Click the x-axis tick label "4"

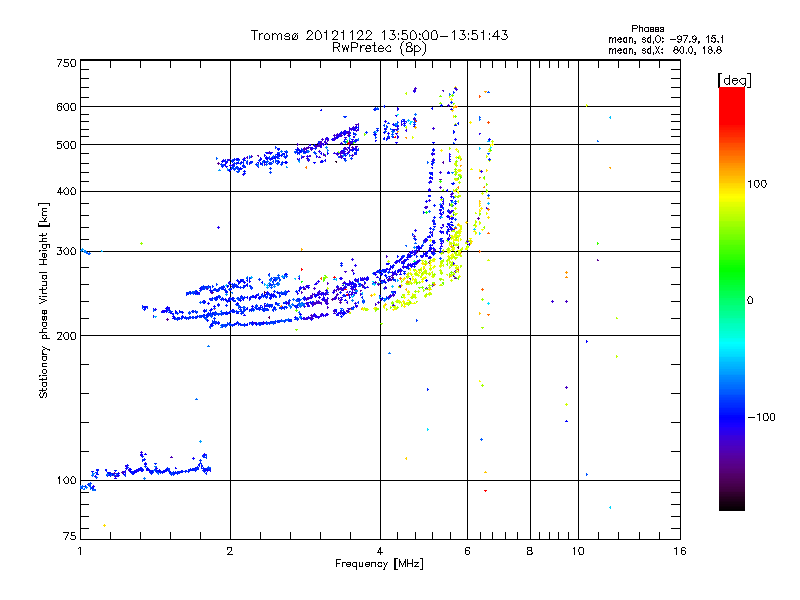point(380,551)
